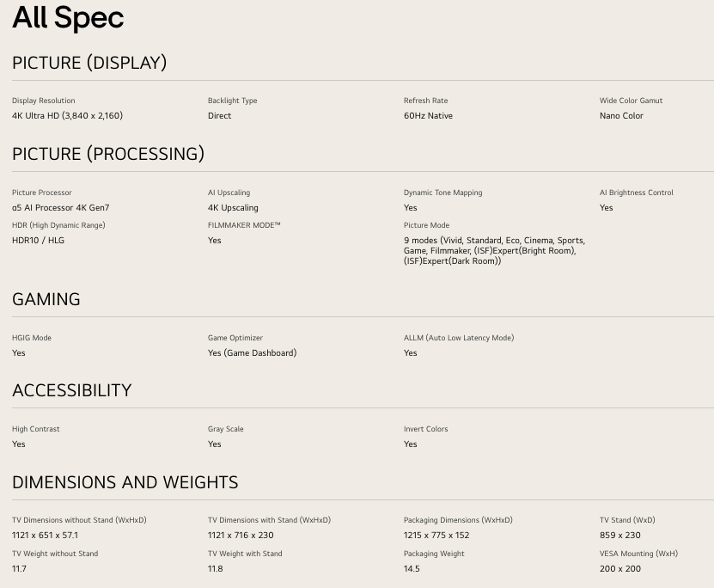Viewport: 714px width, 588px height.
Task: Select the FILMMAKER MODE label
Action: coord(244,225)
